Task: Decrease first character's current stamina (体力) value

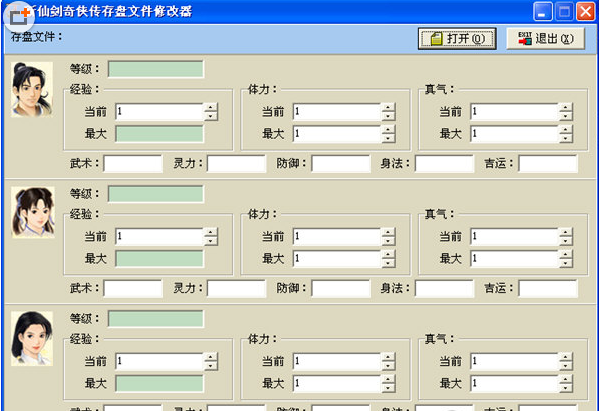Action: pos(388,116)
